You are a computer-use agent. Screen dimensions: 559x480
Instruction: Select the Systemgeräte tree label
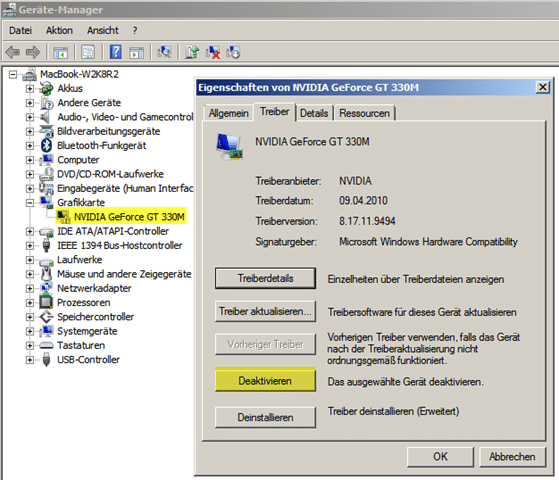coord(87,331)
